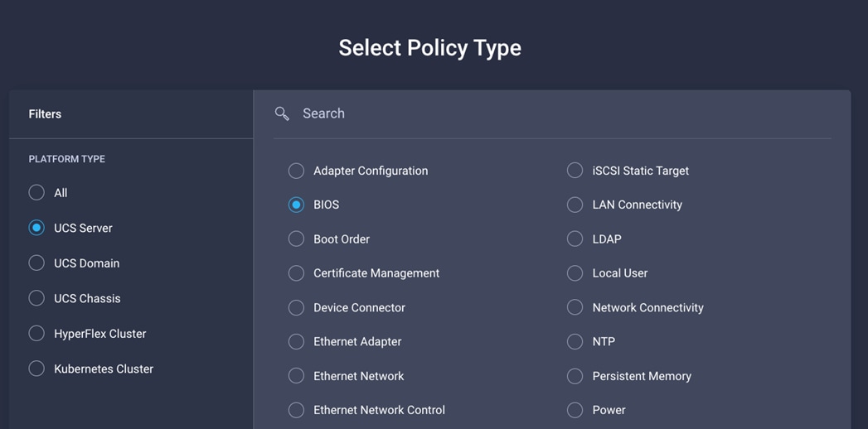Select Certificate Management policy

pos(296,273)
